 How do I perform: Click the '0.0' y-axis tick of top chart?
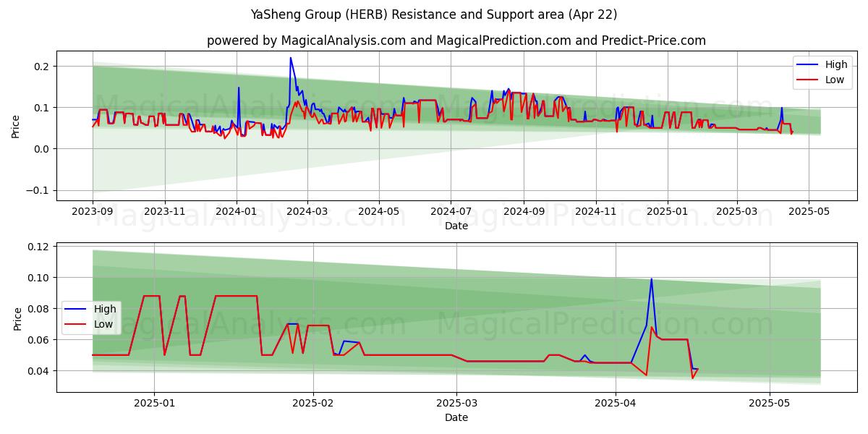(43, 149)
